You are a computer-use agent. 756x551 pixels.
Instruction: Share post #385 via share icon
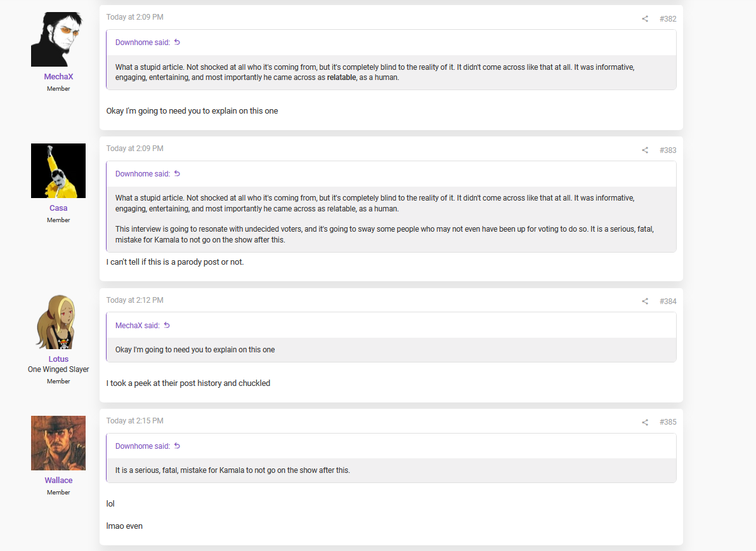click(644, 422)
